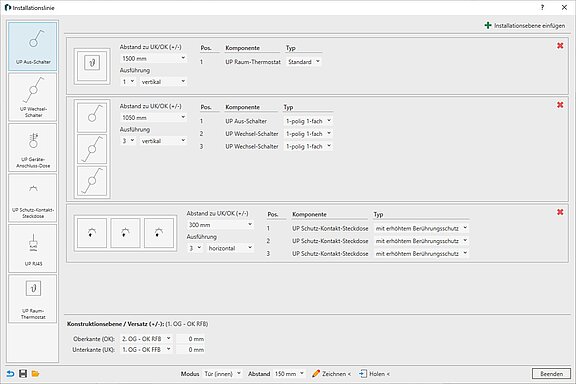Select UP Wechsel-Schalter component in sidebar
The height and width of the screenshot is (384, 576).
pos(33,97)
